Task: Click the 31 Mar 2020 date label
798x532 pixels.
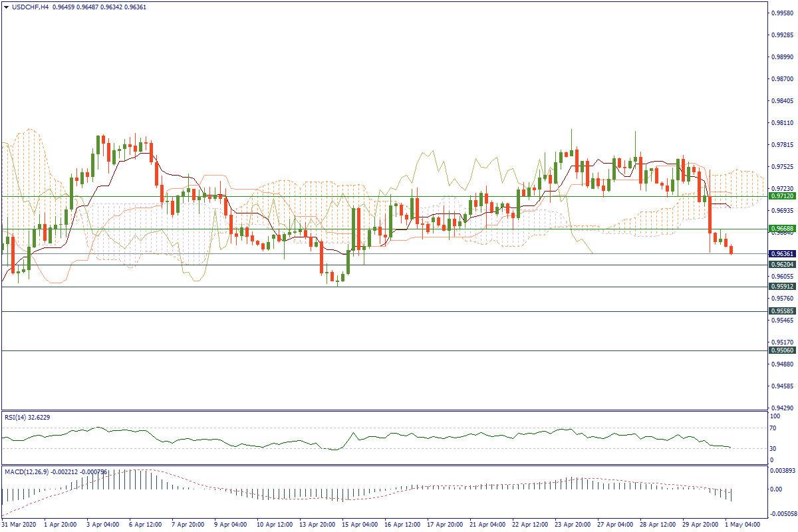Action: [20, 525]
